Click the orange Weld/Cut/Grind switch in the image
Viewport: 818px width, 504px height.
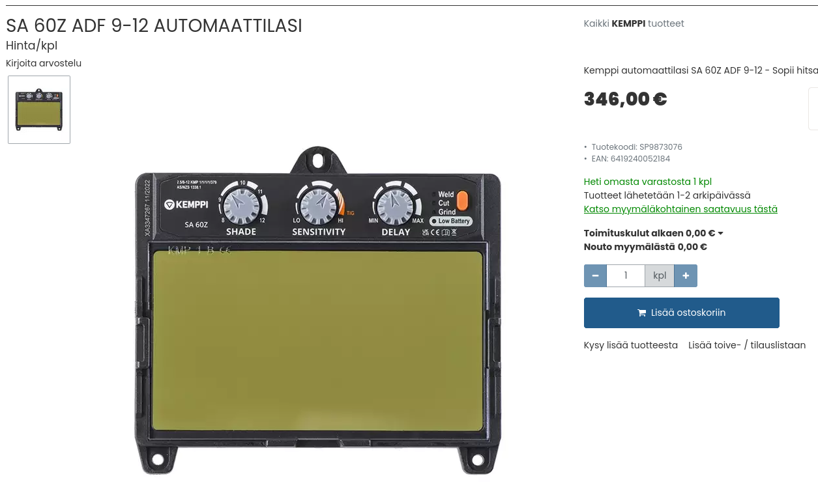tap(462, 201)
